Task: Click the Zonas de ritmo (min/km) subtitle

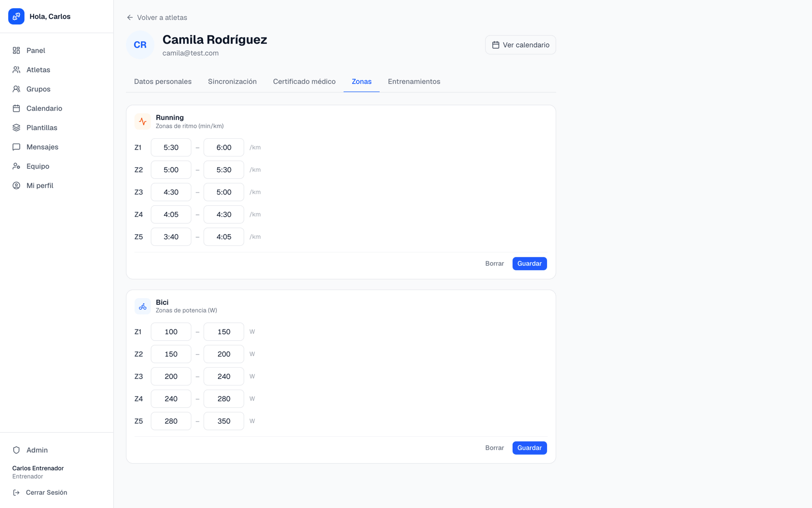Action: (190, 126)
